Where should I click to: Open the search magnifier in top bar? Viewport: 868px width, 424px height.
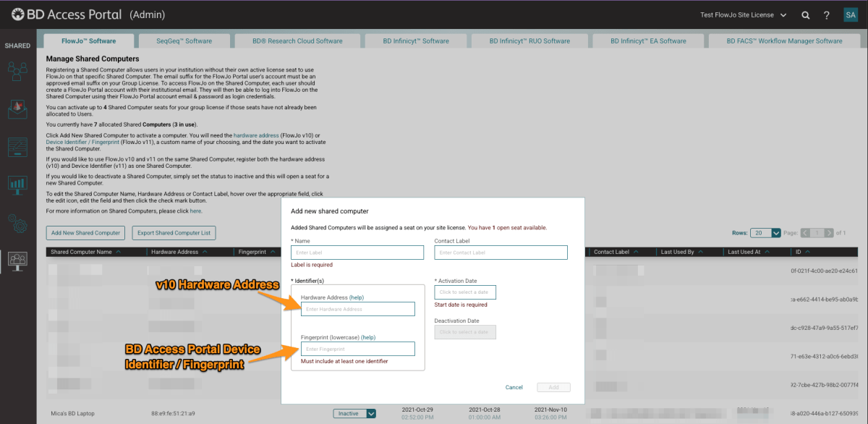coord(806,14)
